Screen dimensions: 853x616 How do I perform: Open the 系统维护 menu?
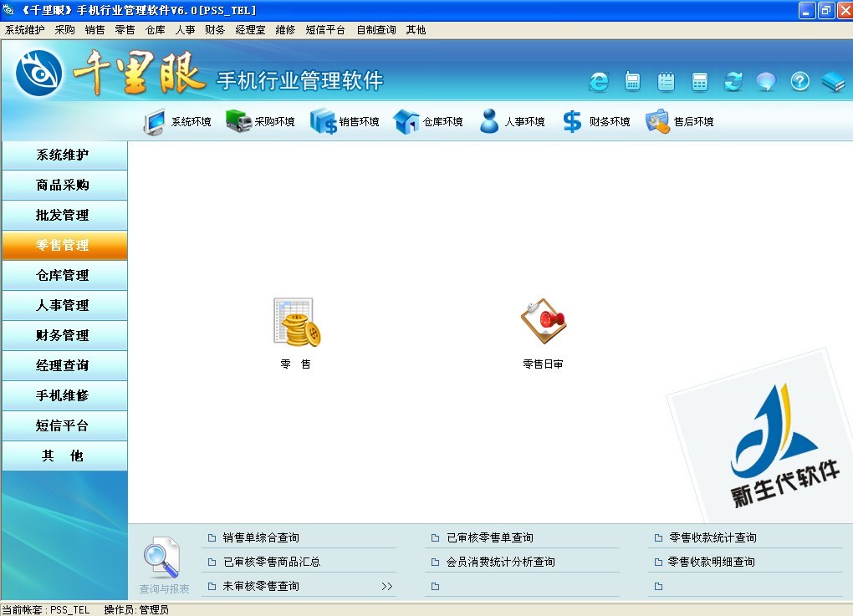click(x=24, y=30)
